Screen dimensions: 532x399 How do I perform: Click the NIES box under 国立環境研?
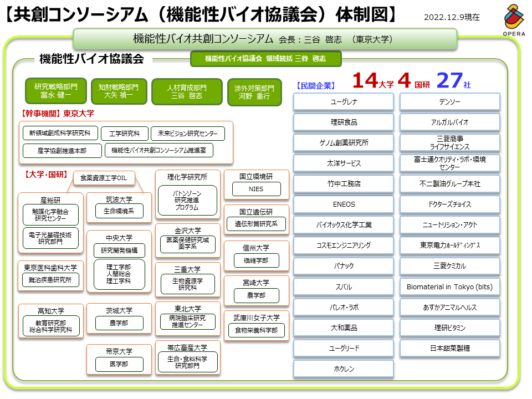257,189
